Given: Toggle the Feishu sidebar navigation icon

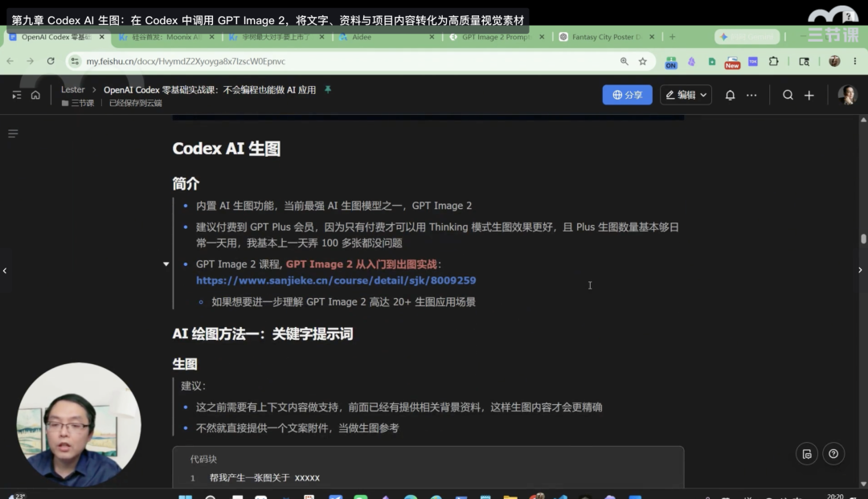Looking at the screenshot, I should point(17,95).
